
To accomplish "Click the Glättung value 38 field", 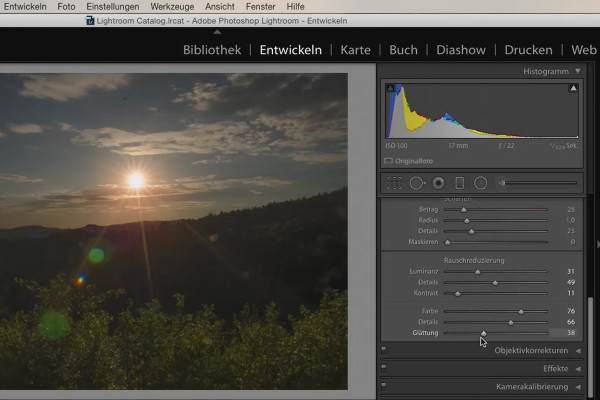I will click(x=571, y=333).
